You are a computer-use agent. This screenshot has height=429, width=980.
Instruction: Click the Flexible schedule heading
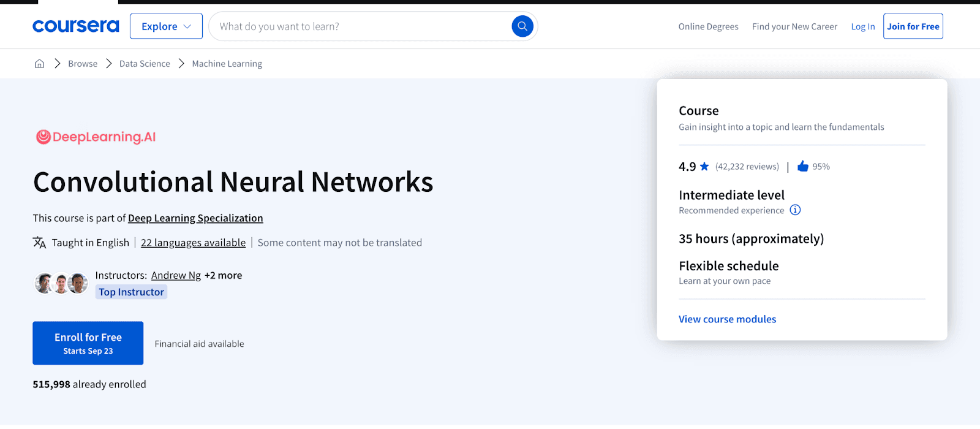pos(729,266)
